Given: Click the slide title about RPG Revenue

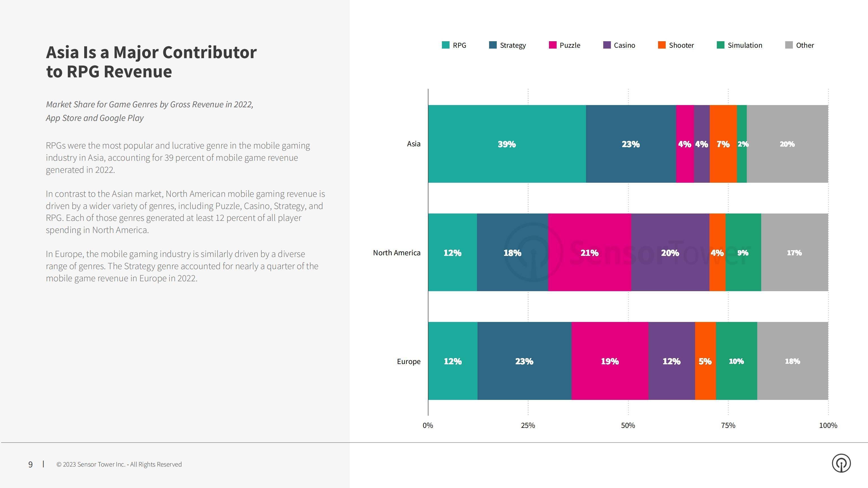Looking at the screenshot, I should [x=151, y=62].
